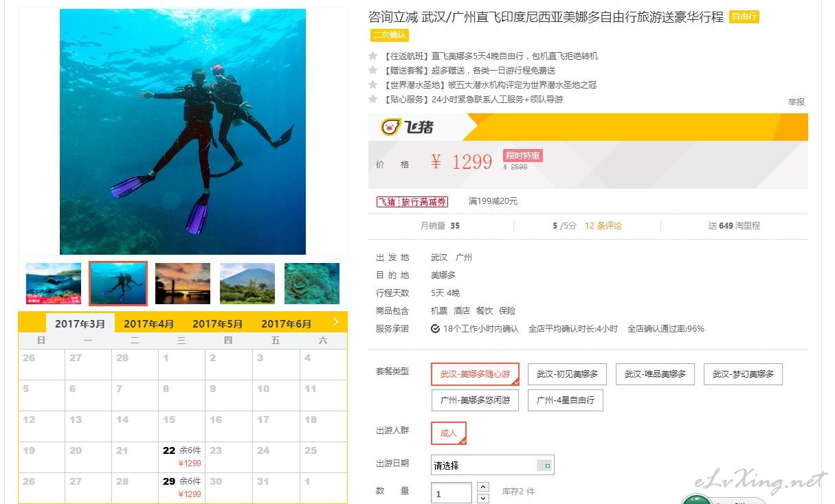Click the quantity input field
The width and height of the screenshot is (835, 504).
coord(452,493)
